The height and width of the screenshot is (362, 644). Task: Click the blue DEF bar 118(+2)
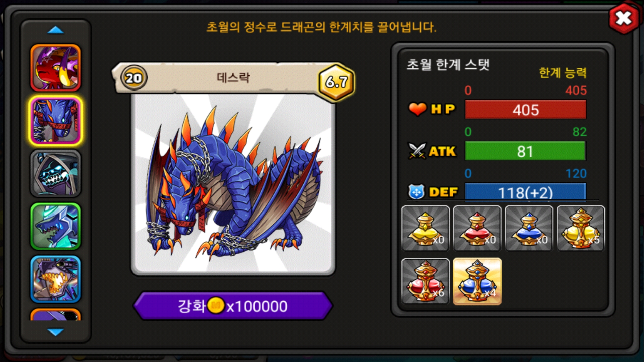(525, 192)
